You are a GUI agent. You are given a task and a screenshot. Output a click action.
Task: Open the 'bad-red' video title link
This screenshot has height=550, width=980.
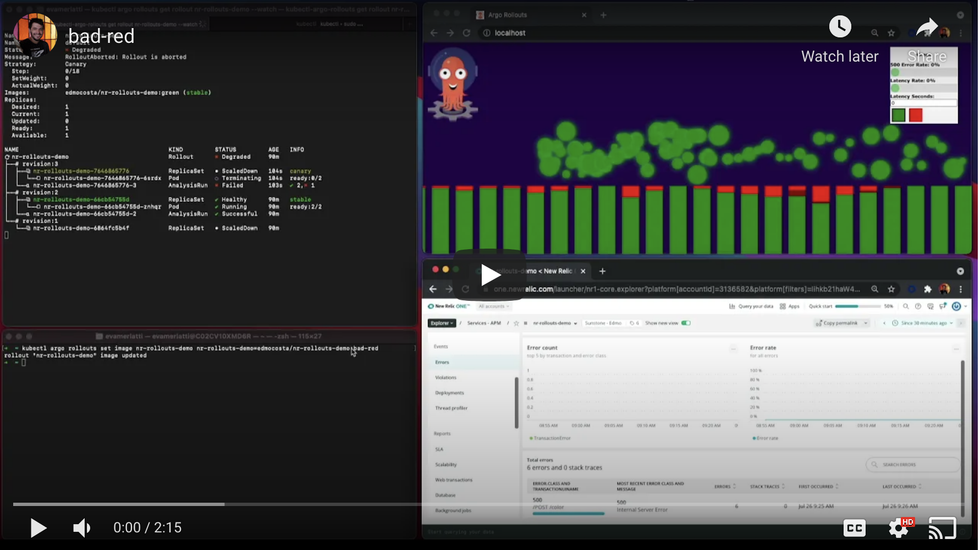pos(102,36)
